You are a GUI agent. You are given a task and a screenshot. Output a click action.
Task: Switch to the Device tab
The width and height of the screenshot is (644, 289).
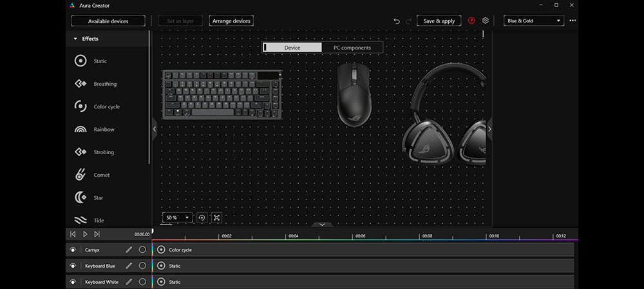(292, 47)
